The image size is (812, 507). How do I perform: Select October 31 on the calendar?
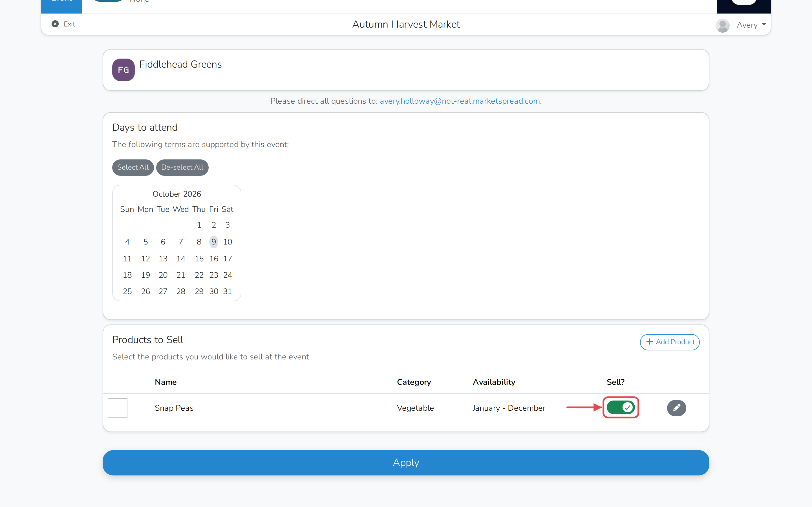(228, 292)
